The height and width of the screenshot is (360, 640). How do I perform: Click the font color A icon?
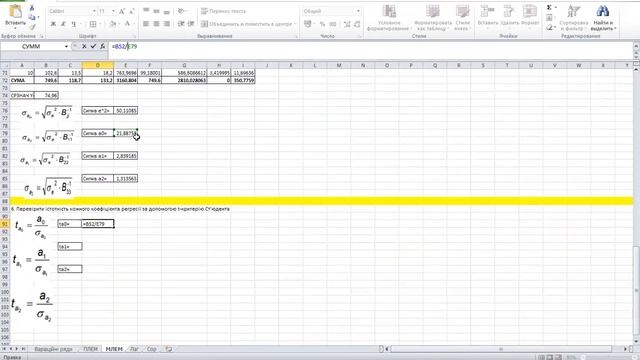pos(127,24)
